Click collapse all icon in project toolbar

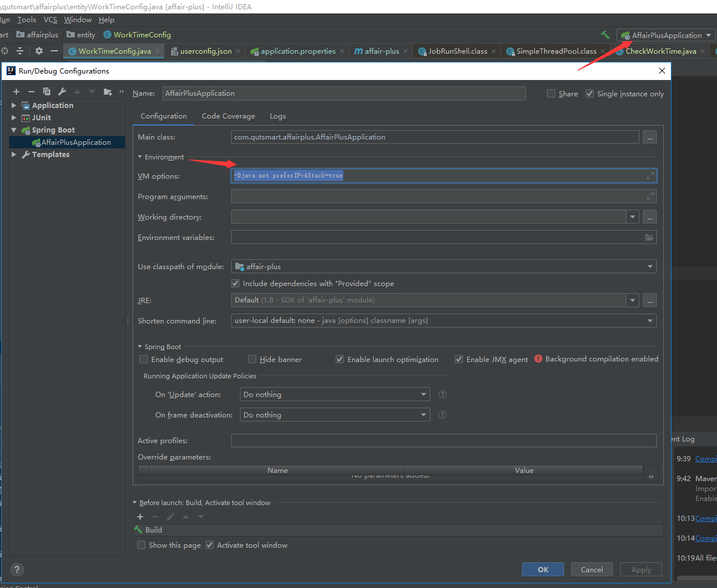click(20, 51)
